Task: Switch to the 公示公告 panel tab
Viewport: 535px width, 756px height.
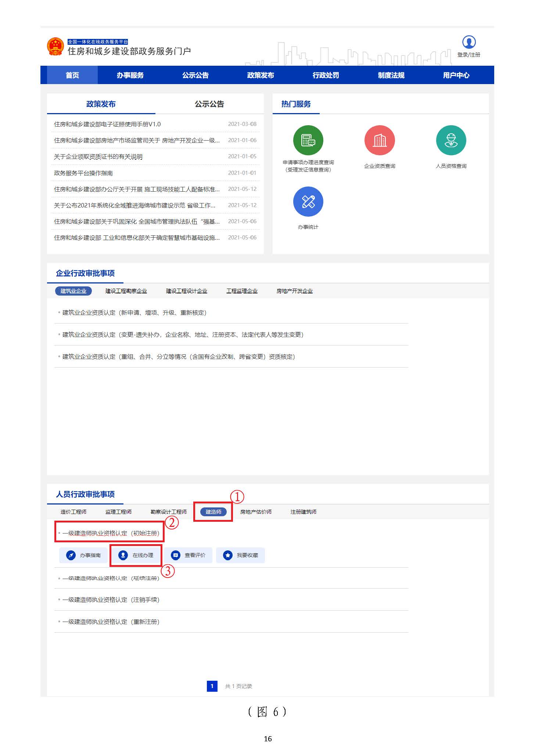Action: (209, 104)
